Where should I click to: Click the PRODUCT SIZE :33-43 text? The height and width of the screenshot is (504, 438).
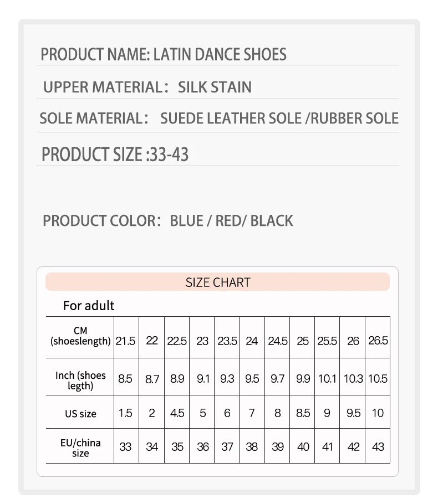pyautogui.click(x=115, y=154)
